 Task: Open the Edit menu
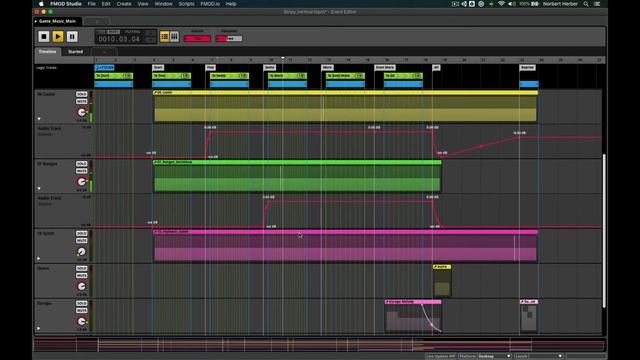coord(106,4)
